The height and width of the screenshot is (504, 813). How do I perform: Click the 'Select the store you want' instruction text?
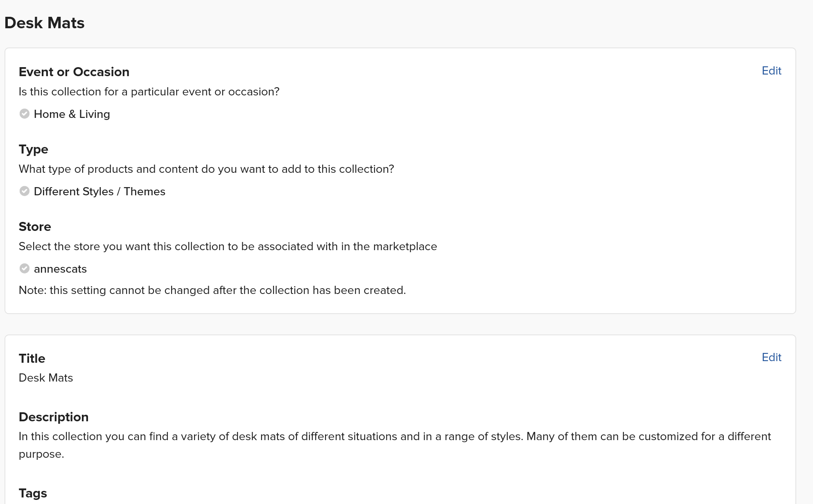(x=228, y=246)
